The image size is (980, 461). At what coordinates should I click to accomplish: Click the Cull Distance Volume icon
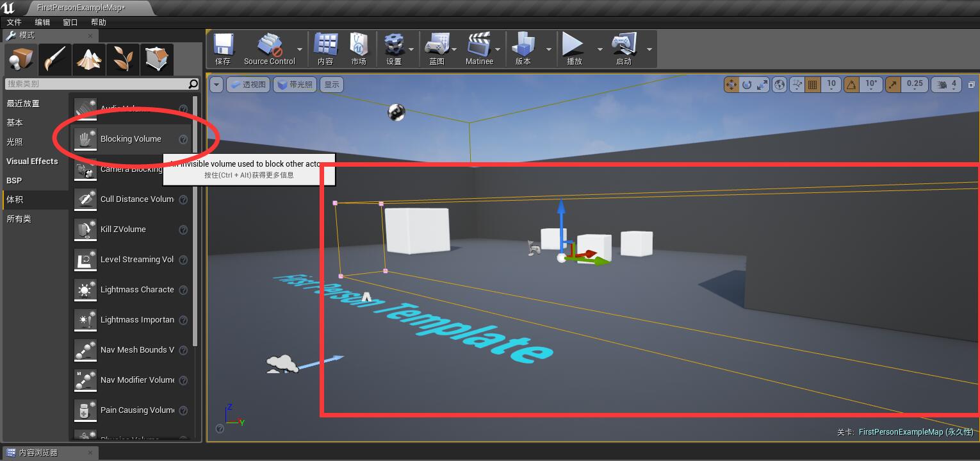(x=85, y=199)
